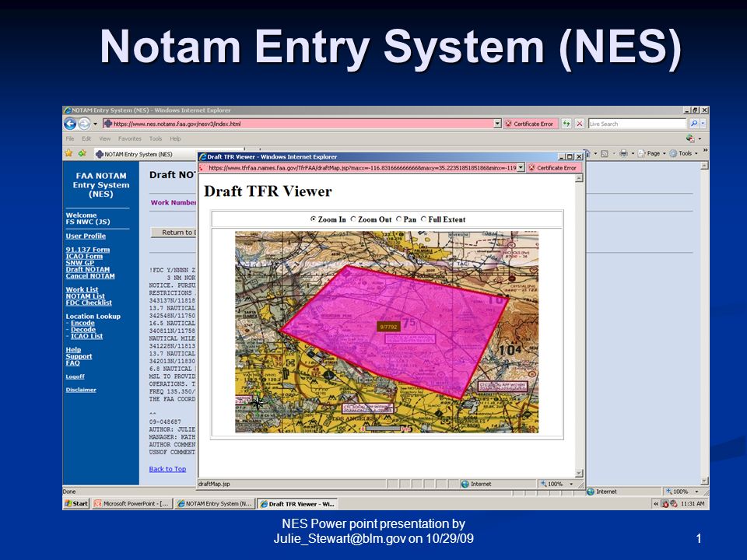Click the red Stop loading icon
Viewport: 747px width, 560px height.
[x=579, y=124]
